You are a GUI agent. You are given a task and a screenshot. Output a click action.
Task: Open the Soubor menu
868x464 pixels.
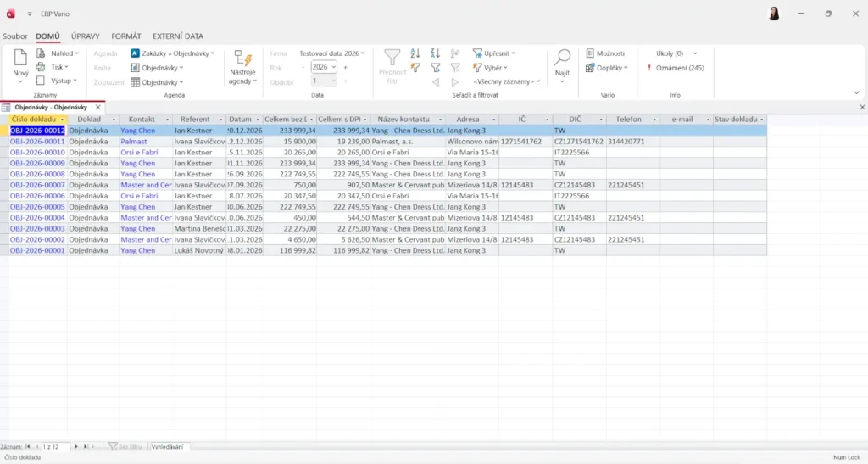[x=14, y=36]
